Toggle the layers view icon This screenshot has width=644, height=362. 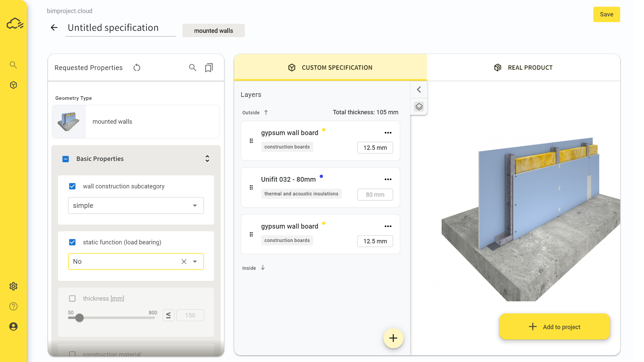[x=419, y=107]
